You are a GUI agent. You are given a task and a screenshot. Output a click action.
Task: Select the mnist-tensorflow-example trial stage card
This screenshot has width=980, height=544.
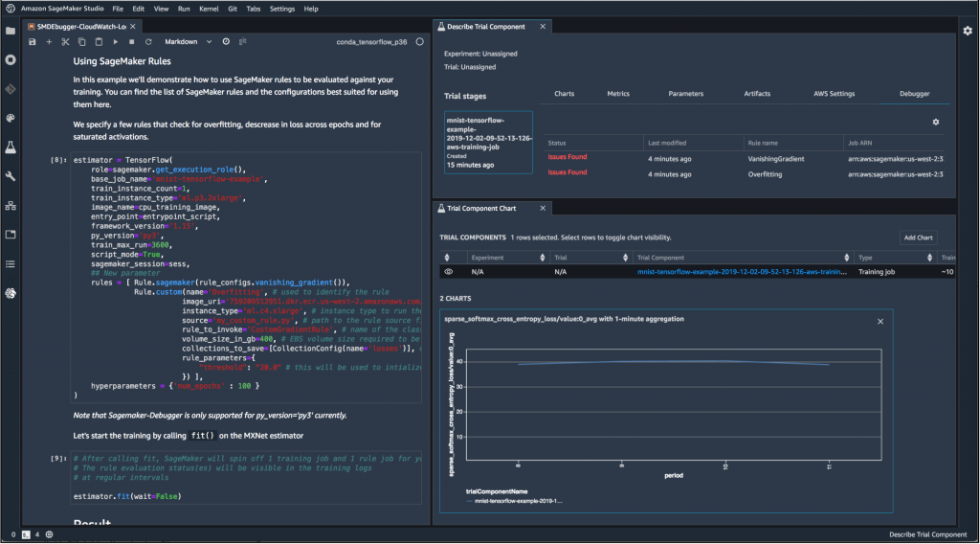(x=488, y=143)
